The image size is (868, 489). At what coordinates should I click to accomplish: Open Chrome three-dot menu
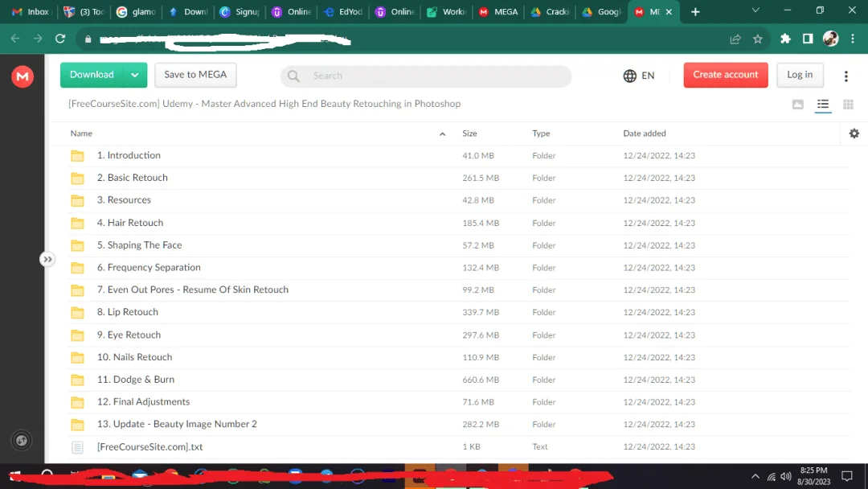tap(853, 39)
